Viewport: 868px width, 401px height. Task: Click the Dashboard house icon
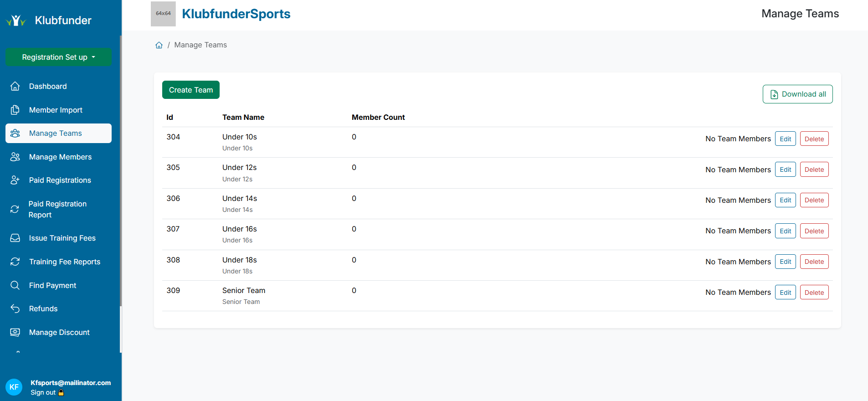tap(15, 86)
